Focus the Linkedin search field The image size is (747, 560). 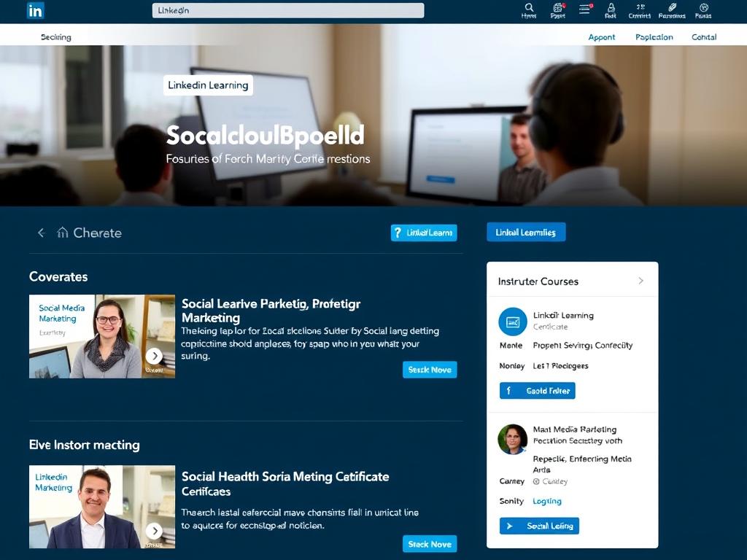click(x=288, y=10)
